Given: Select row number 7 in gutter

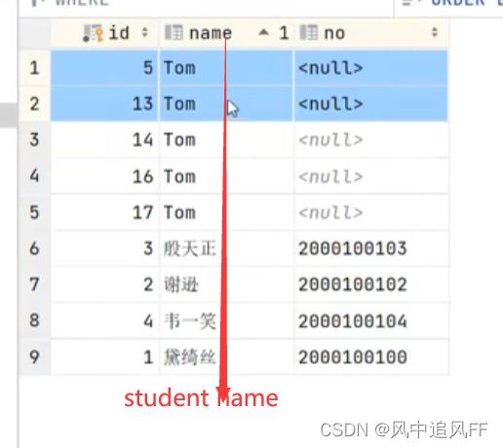Looking at the screenshot, I should click(x=35, y=284).
